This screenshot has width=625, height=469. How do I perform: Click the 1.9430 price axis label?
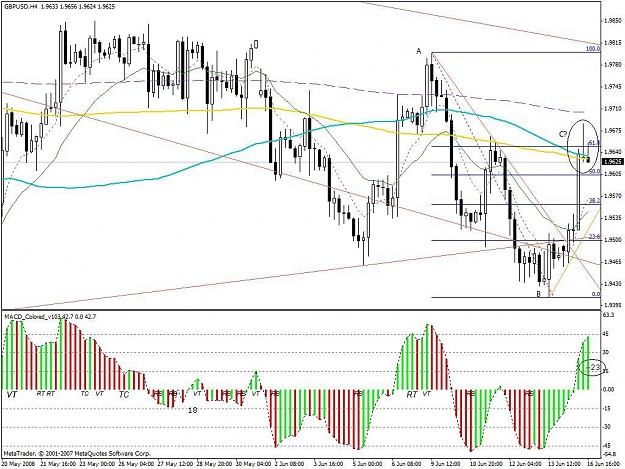coord(613,284)
